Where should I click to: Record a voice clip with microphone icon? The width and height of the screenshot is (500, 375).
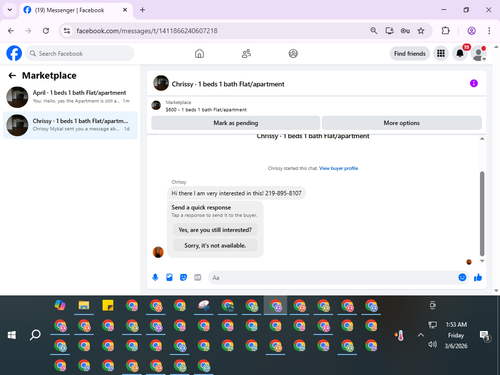[x=155, y=277]
